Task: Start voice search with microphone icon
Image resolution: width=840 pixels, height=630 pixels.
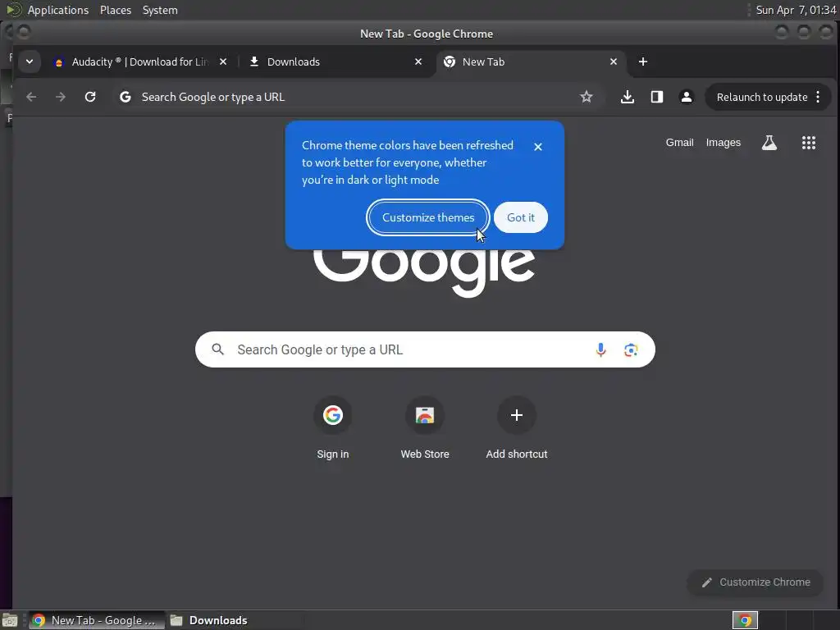Action: point(600,349)
